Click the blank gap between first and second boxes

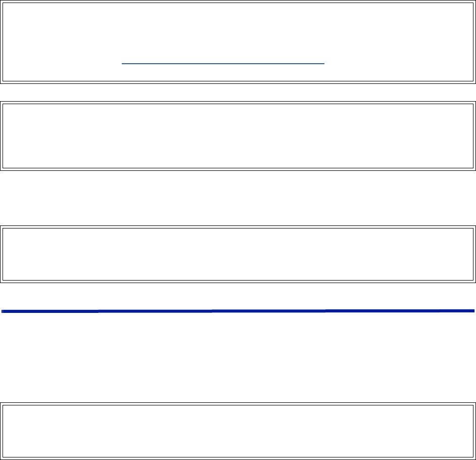pos(237,92)
